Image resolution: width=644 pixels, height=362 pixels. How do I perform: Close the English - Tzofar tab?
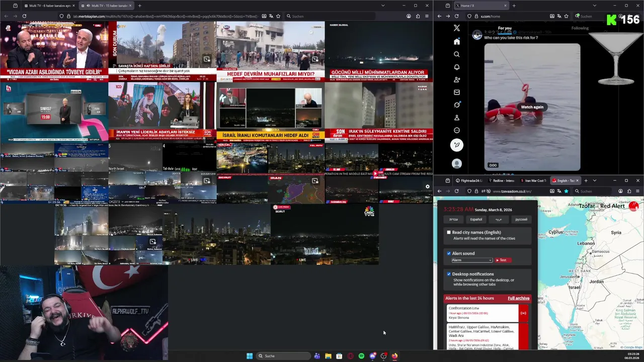577,180
